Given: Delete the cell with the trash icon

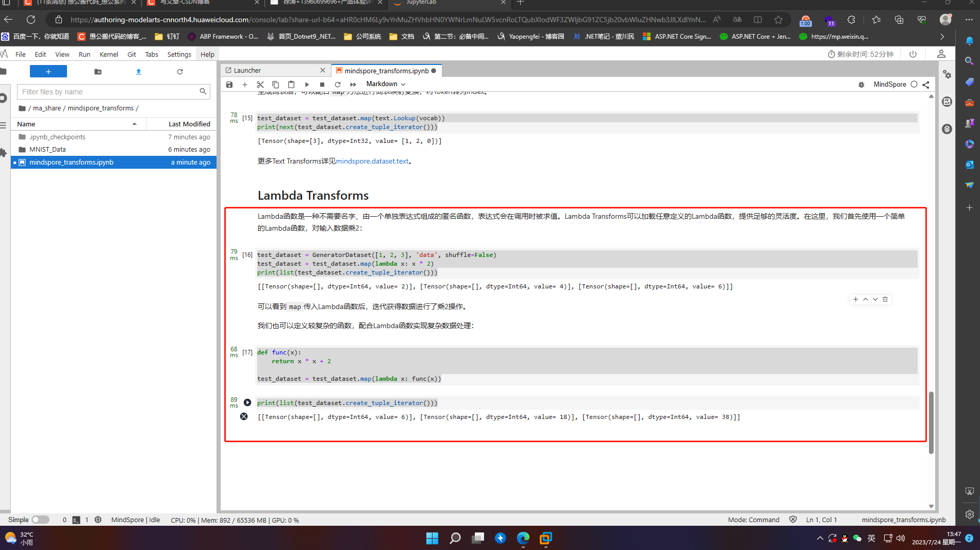Looking at the screenshot, I should click(885, 299).
